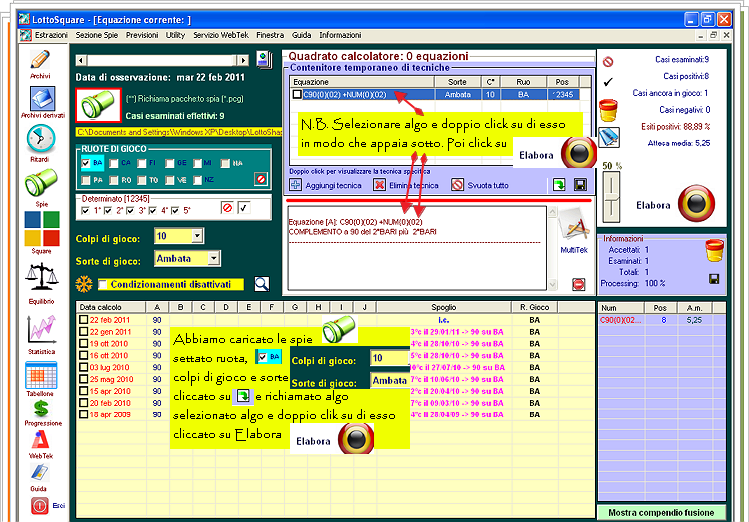
Task: Open the Progressione dollar tool
Action: click(x=42, y=409)
